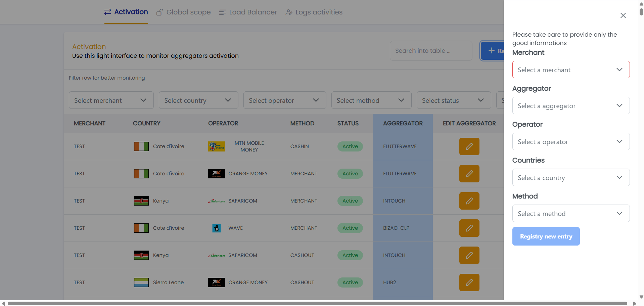Open the Select a country dropdown in panel
This screenshot has width=644, height=306.
(570, 178)
